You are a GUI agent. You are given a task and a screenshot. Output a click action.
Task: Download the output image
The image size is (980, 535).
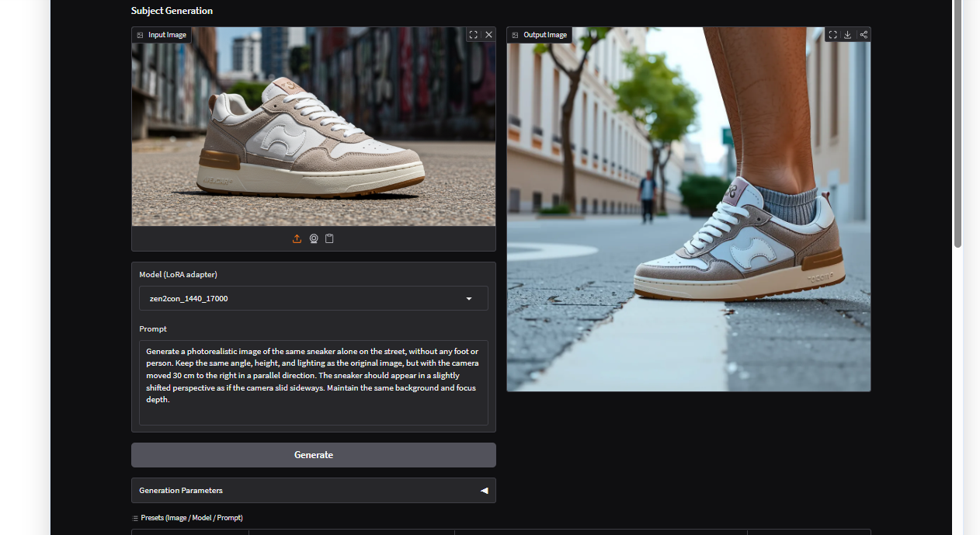[848, 35]
